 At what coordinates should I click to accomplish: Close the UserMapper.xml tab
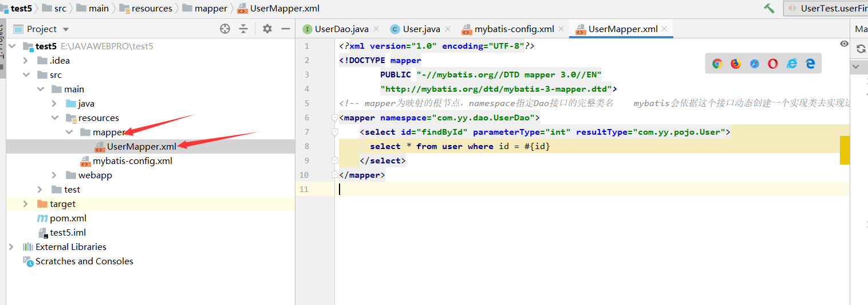click(x=664, y=29)
